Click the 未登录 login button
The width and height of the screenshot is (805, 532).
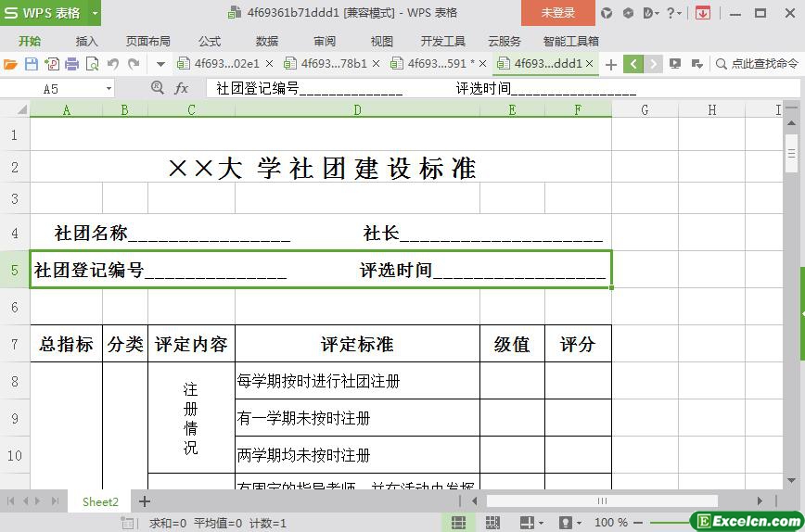pos(558,13)
